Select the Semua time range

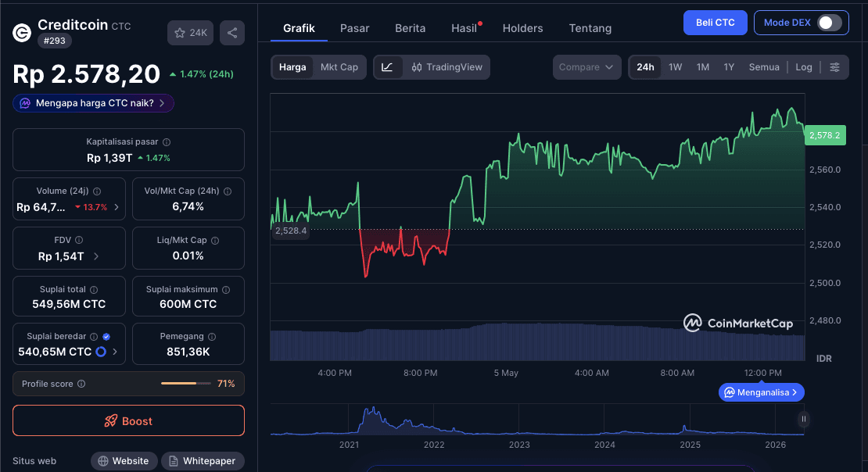point(764,67)
